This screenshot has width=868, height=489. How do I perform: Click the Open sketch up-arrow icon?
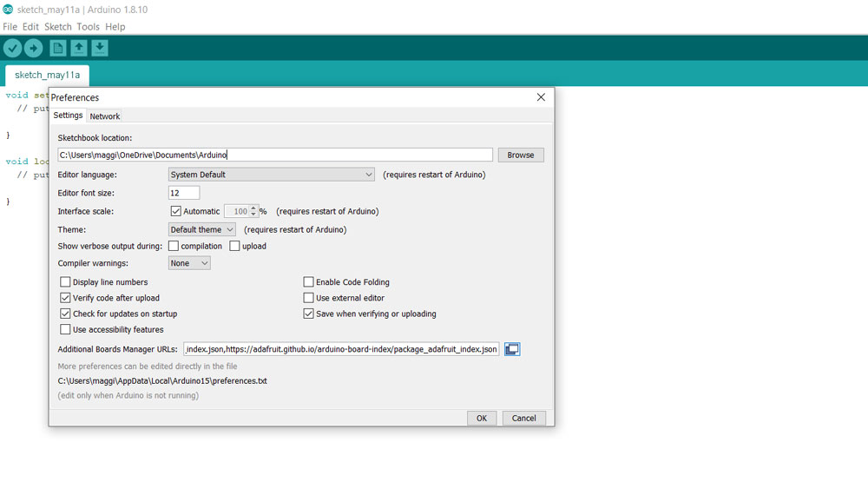[x=79, y=48]
